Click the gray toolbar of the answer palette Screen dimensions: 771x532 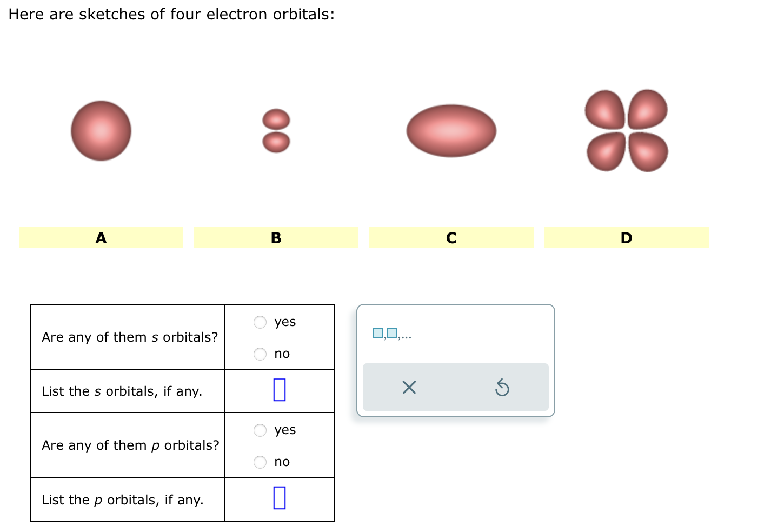(x=456, y=387)
